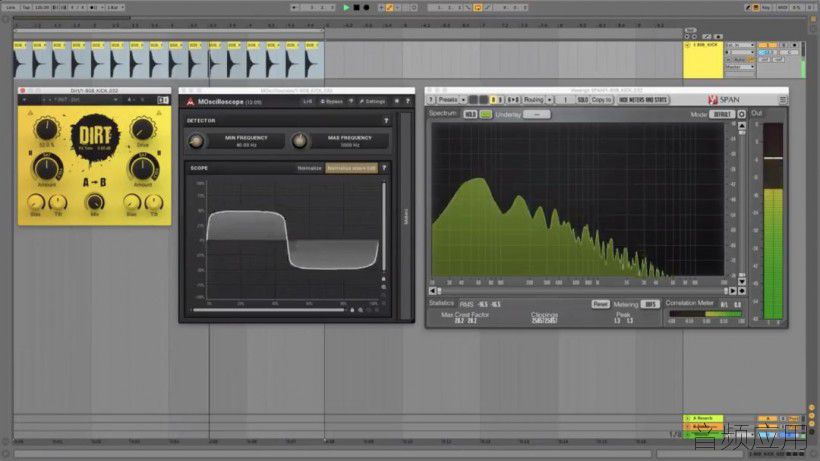Open the Mode DEFAULT selector in SPAN
This screenshot has height=461, width=820.
pyautogui.click(x=722, y=114)
